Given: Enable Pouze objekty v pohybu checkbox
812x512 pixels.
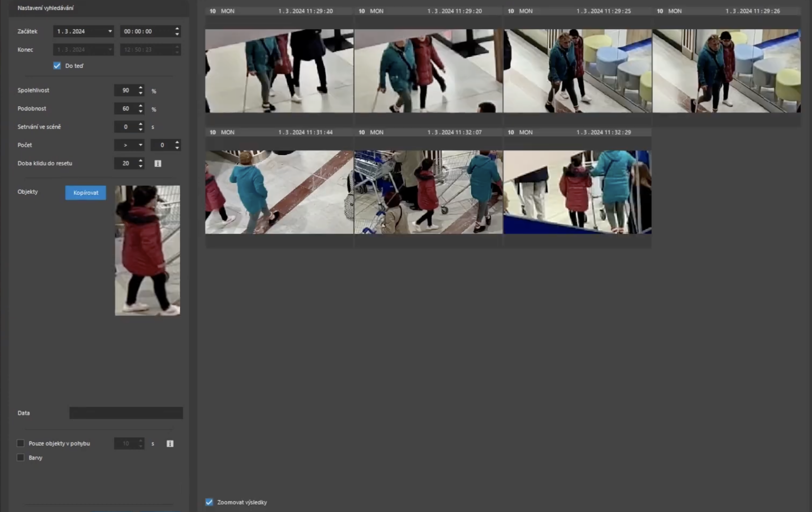Looking at the screenshot, I should coord(21,443).
